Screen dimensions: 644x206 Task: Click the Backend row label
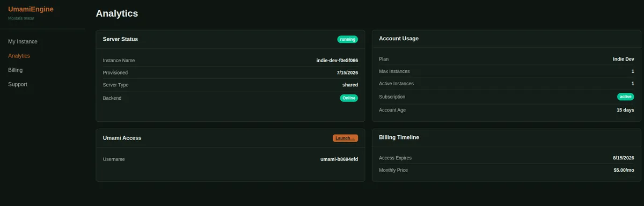pyautogui.click(x=112, y=98)
